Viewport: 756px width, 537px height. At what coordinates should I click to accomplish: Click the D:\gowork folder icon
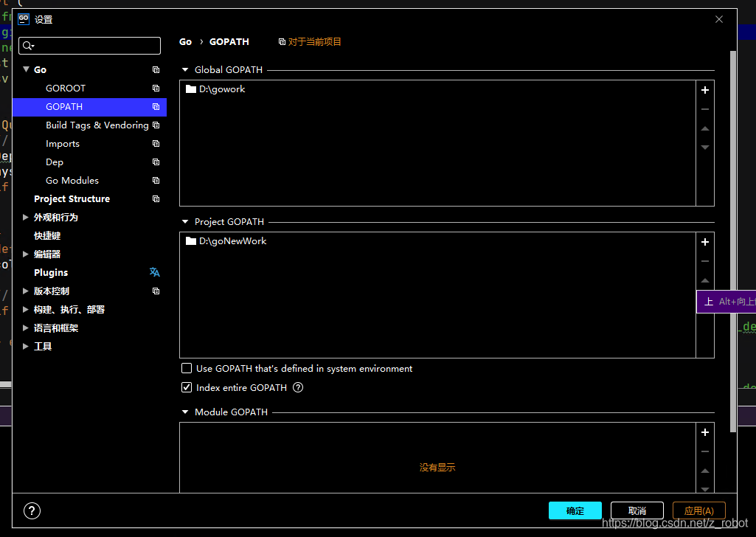coord(191,89)
